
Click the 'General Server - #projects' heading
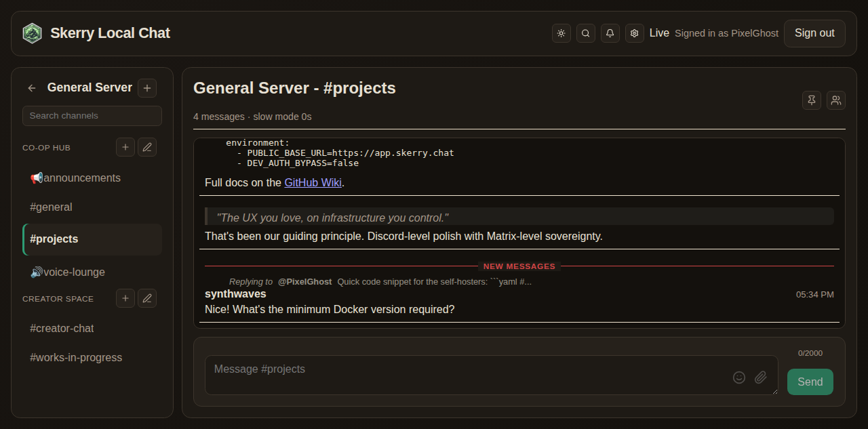click(x=294, y=88)
